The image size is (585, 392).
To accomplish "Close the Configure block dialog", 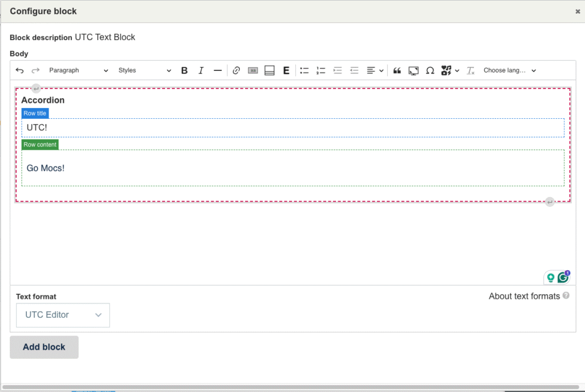I will click(x=578, y=11).
